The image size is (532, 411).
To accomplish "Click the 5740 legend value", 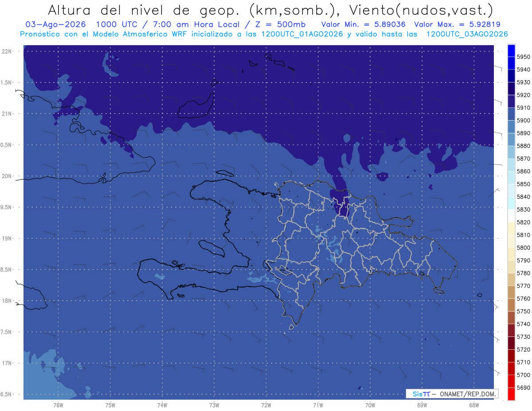I will point(523,324).
